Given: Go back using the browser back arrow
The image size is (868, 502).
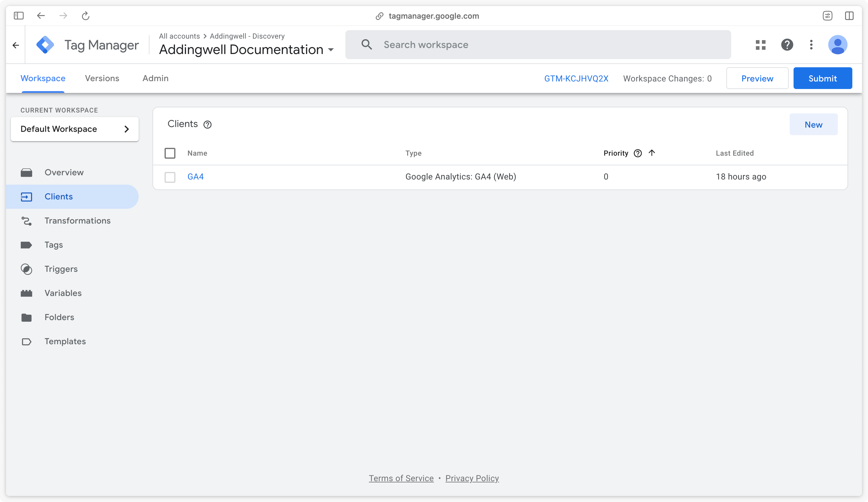Looking at the screenshot, I should [41, 15].
